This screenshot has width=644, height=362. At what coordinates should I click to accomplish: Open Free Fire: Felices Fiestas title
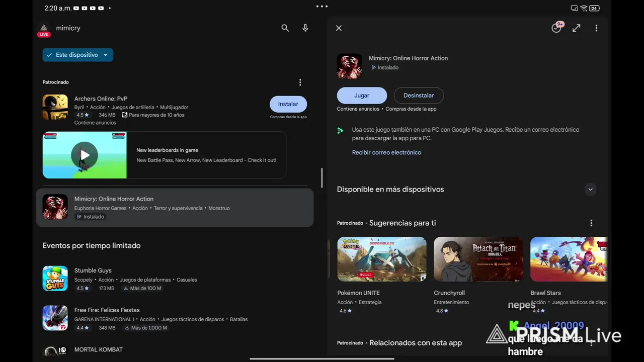(x=107, y=310)
